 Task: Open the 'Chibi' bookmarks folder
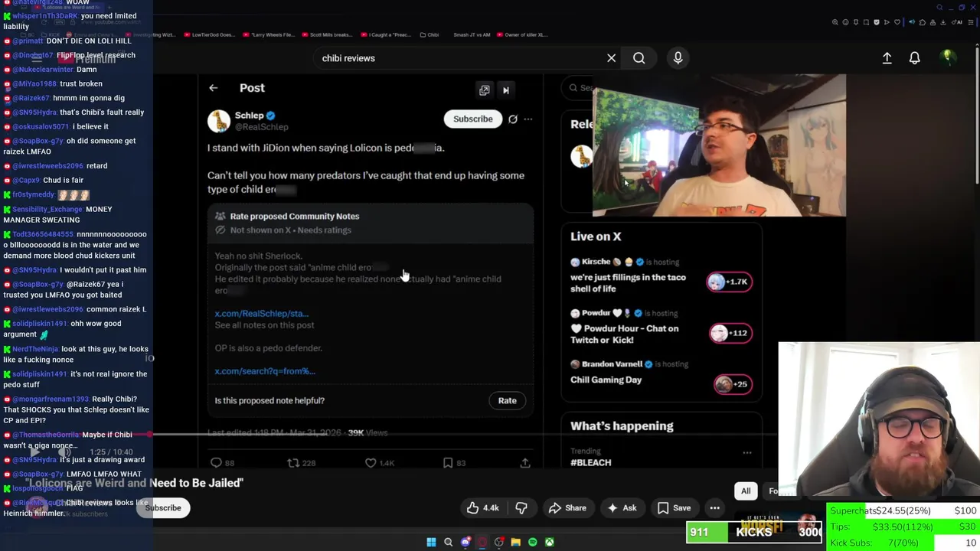point(429,34)
